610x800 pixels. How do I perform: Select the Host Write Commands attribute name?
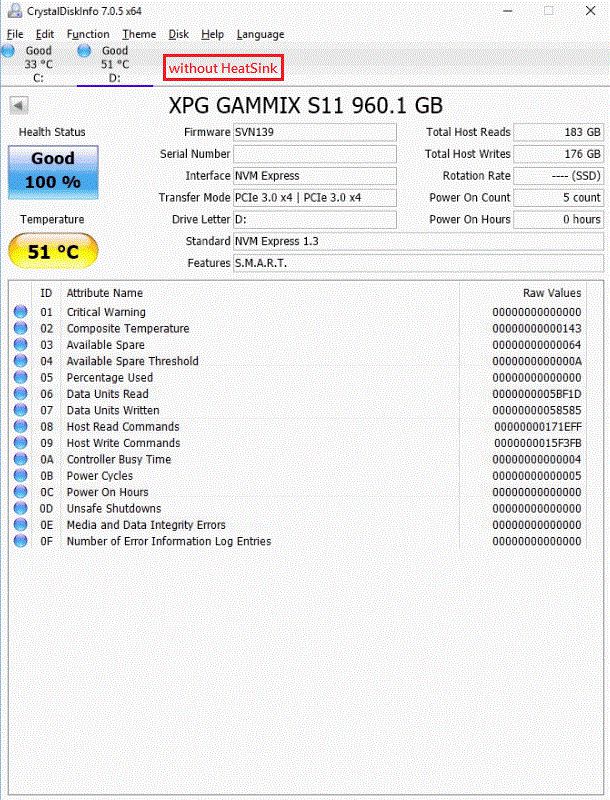click(123, 443)
